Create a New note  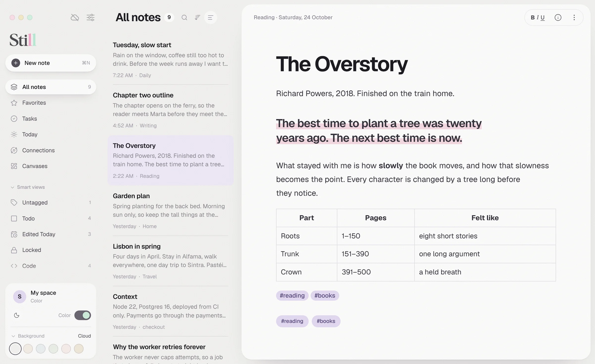(51, 63)
